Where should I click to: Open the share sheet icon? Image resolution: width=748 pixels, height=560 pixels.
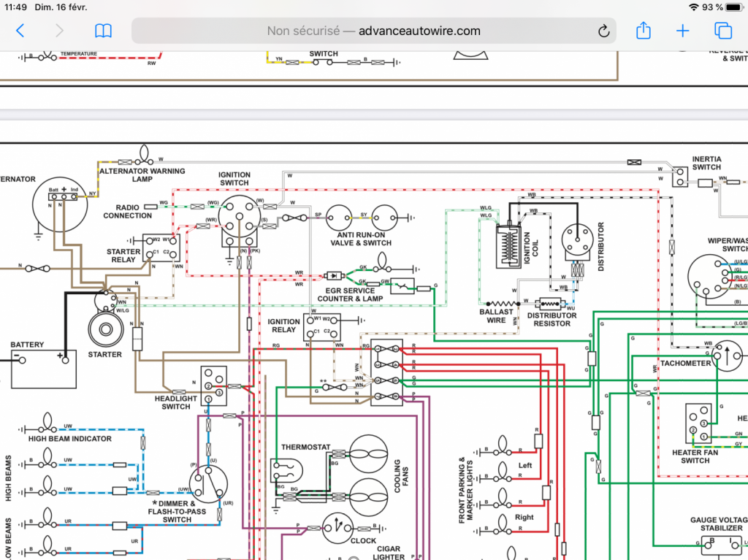tap(644, 31)
